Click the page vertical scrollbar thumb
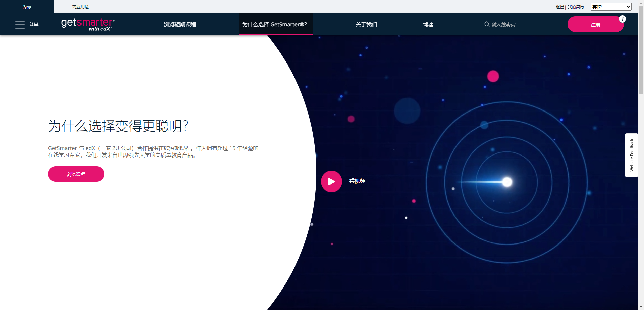Viewport: 644px width, 310px height. pyautogui.click(x=641, y=50)
